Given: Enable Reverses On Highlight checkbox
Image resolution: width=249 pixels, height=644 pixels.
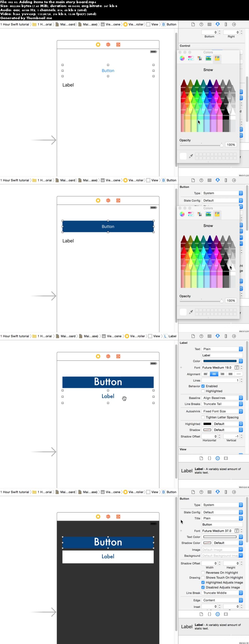Looking at the screenshot, I should [x=203, y=572].
